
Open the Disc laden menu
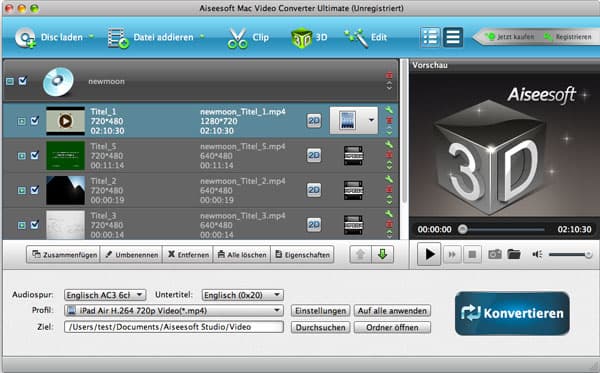click(x=54, y=37)
